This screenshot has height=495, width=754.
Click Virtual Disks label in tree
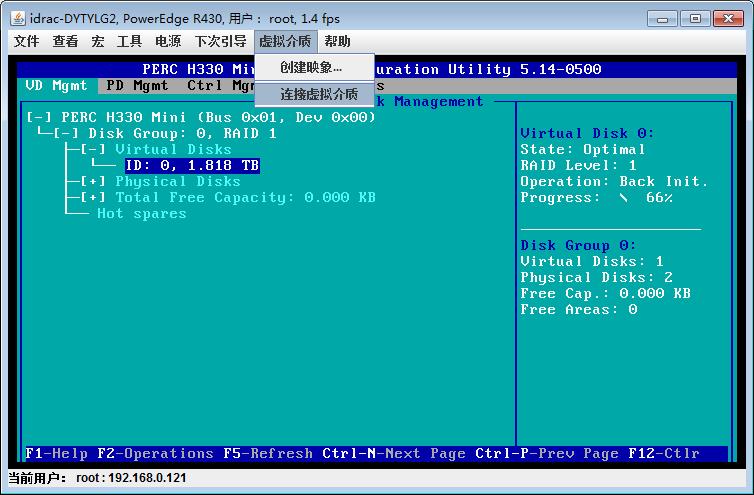[x=173, y=149]
